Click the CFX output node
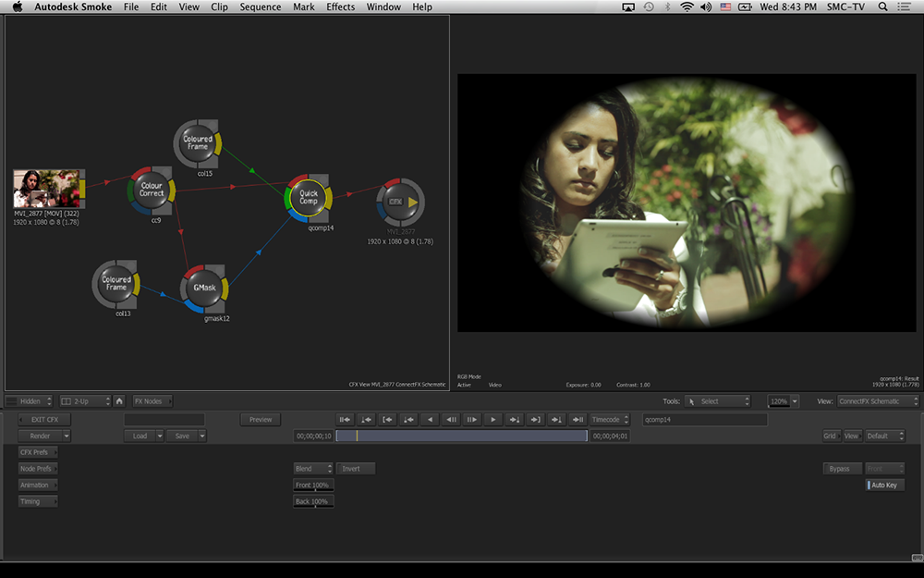Screen dimensions: 924x578 (398, 202)
